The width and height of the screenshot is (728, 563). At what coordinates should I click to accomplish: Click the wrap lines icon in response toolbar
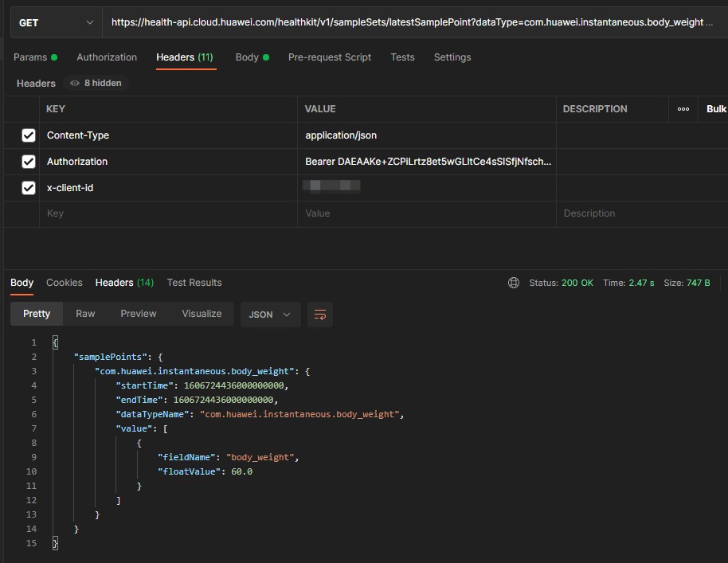[320, 315]
